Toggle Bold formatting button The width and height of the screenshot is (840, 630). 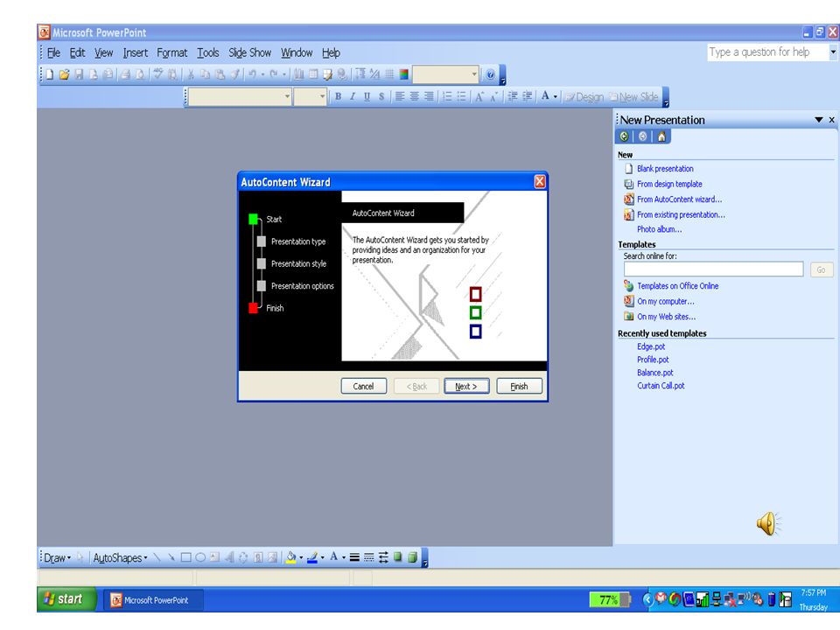[x=338, y=96]
